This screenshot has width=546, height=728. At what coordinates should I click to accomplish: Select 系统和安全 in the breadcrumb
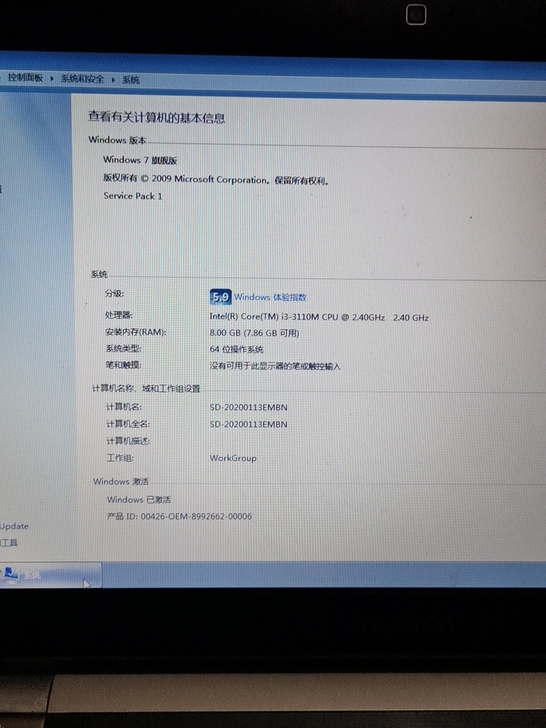click(83, 79)
